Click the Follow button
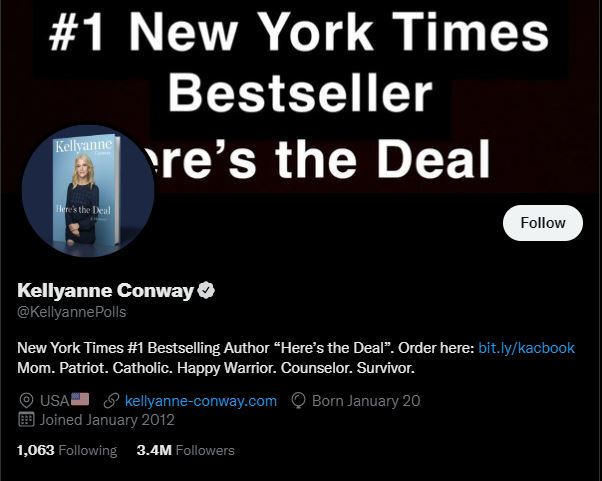Screen dimensions: 602x481 tap(542, 223)
